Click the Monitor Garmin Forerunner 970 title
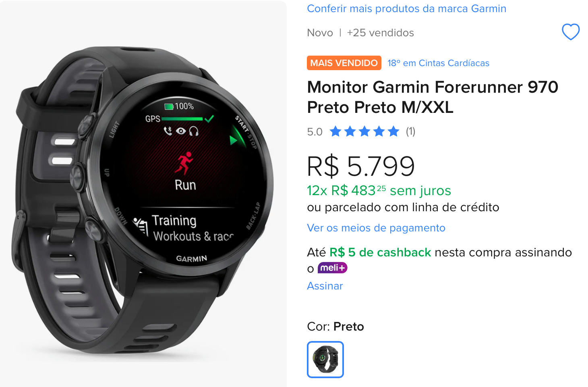588x387 pixels. point(433,97)
